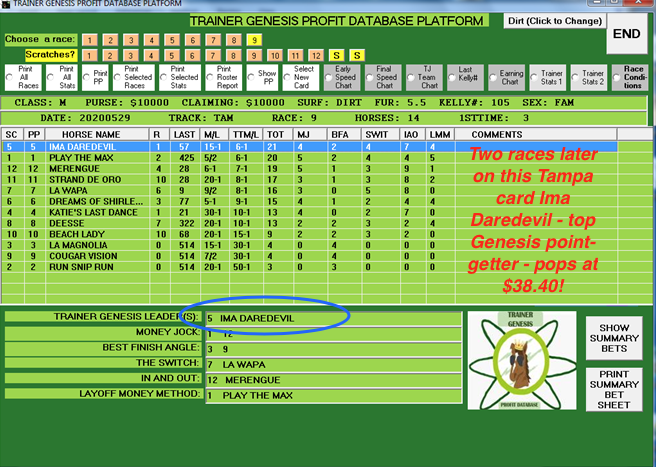Select highlighted race 9 in Choose a race
The image size is (656, 467).
(254, 40)
